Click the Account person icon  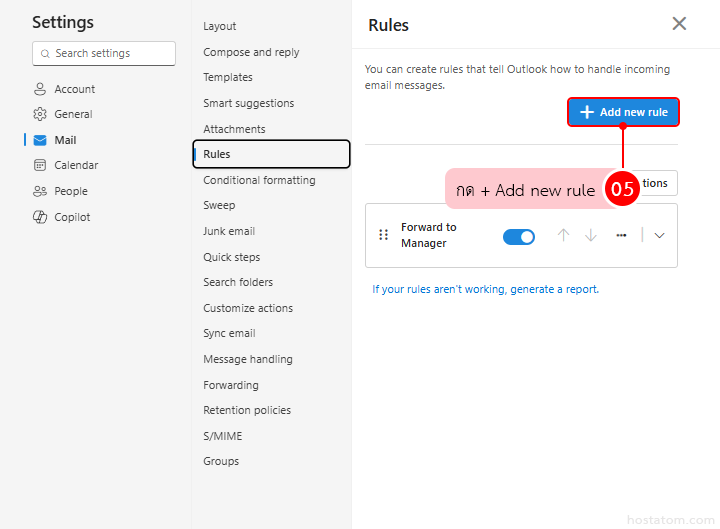coord(40,89)
